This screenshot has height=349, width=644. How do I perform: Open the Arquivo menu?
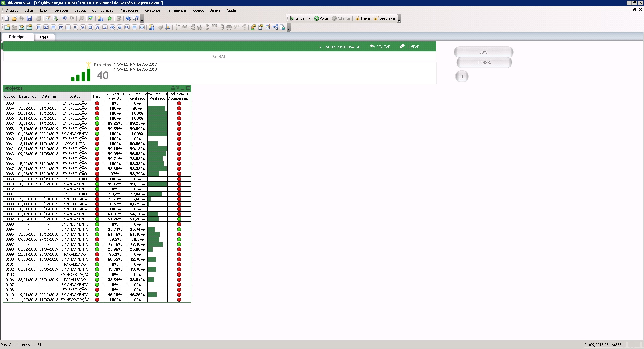click(x=12, y=10)
